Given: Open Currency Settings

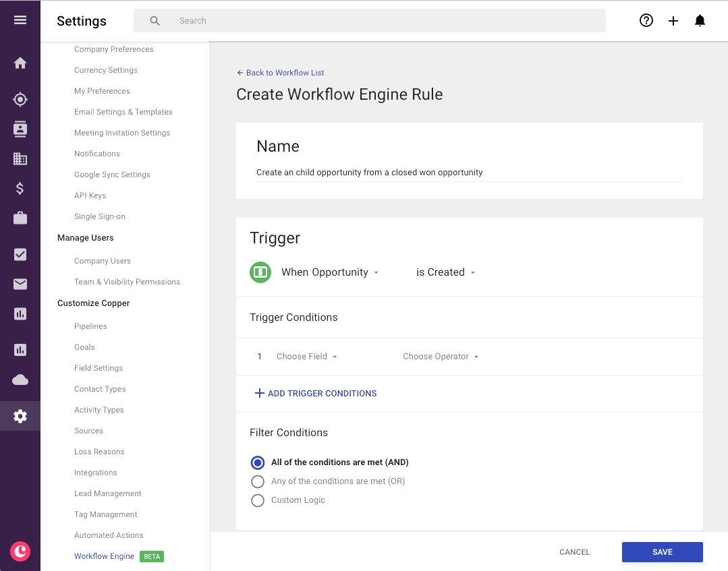Looking at the screenshot, I should coord(106,70).
